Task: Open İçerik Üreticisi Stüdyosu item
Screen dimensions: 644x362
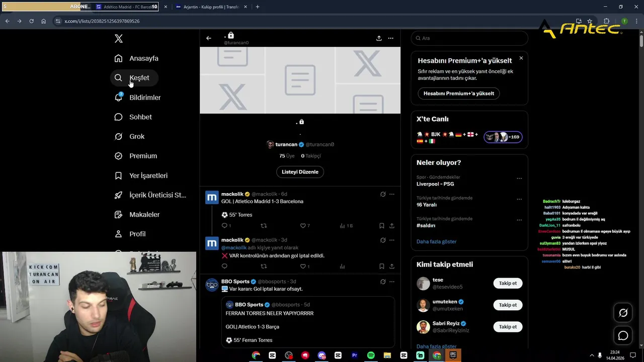Action: tap(150, 195)
